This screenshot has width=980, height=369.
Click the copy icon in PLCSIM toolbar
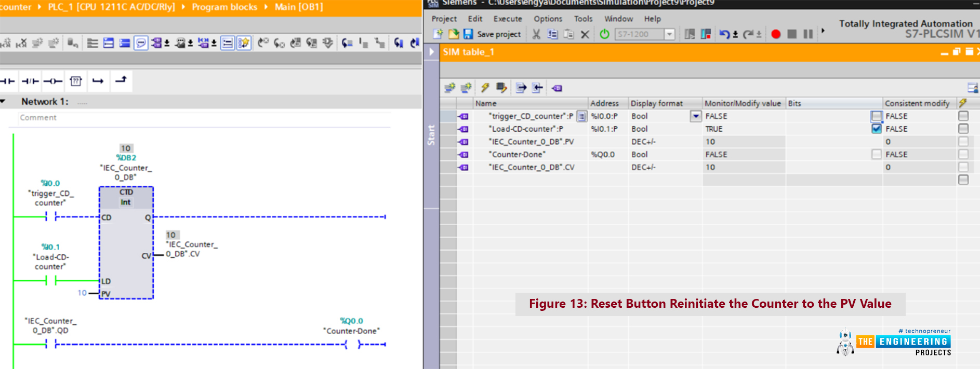552,34
